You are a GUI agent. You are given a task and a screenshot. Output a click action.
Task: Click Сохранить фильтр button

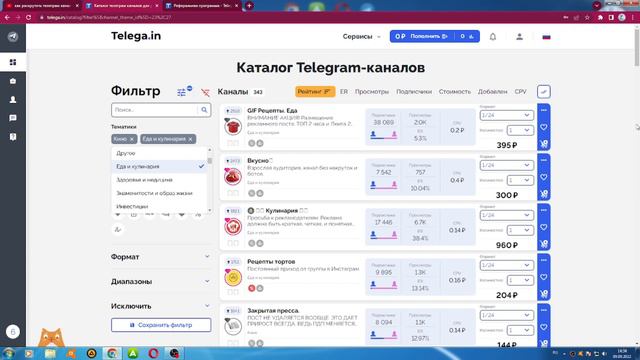(x=161, y=325)
